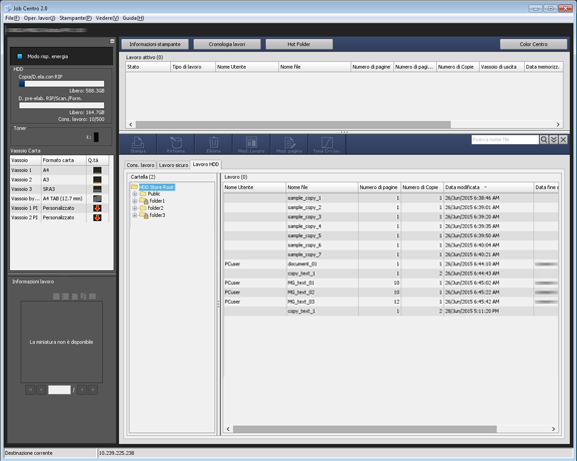Select the locked folder3 tree item
The width and height of the screenshot is (577, 461).
point(157,215)
